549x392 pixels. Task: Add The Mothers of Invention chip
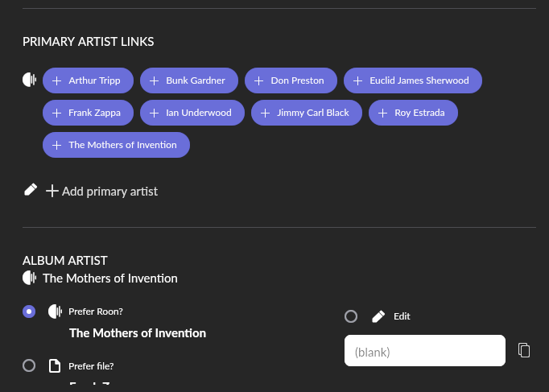(x=116, y=145)
